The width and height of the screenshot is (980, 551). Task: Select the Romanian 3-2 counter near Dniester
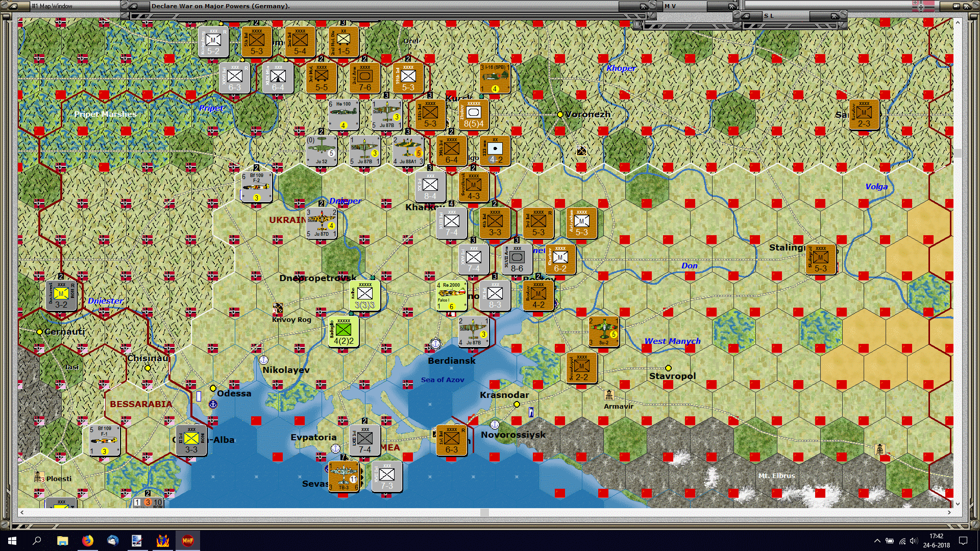[61, 295]
